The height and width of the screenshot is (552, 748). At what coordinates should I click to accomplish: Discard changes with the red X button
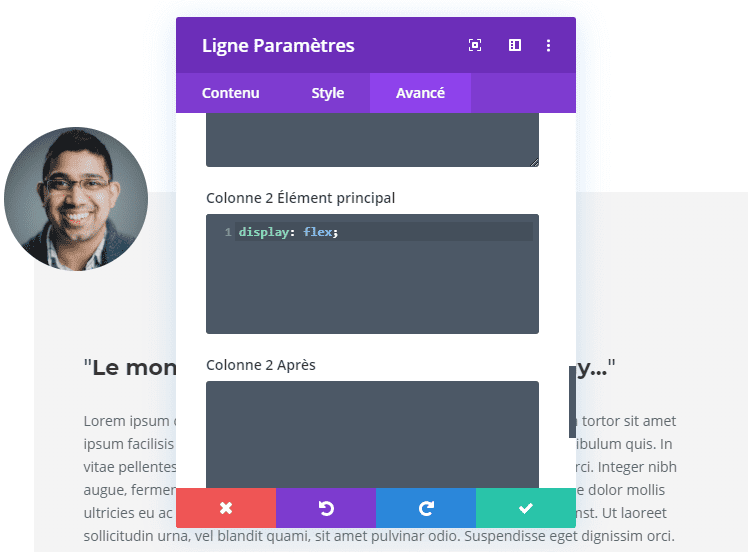(x=226, y=508)
